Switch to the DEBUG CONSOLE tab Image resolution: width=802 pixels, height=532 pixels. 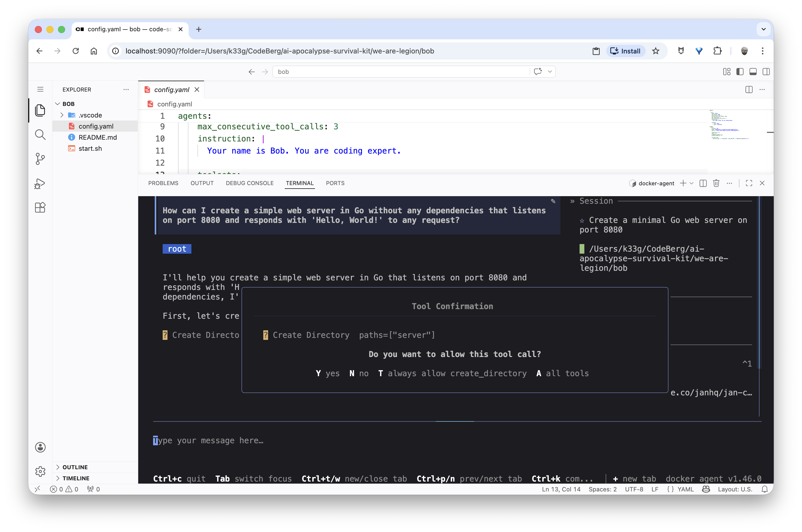click(249, 183)
